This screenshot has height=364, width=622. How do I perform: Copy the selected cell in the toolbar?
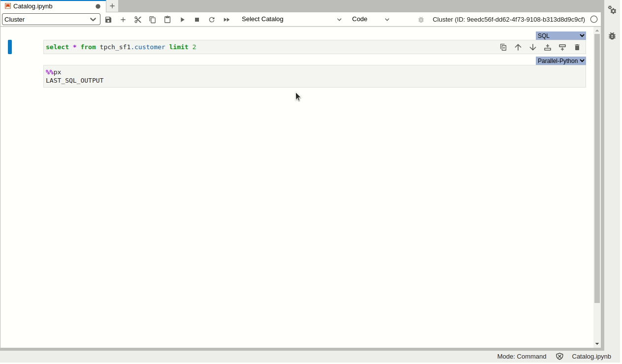pos(153,20)
